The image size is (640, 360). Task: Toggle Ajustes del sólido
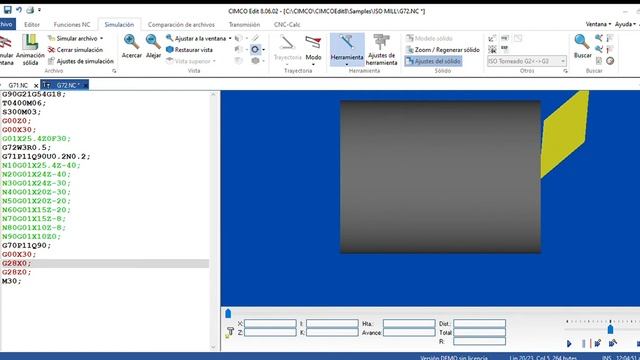coord(433,61)
